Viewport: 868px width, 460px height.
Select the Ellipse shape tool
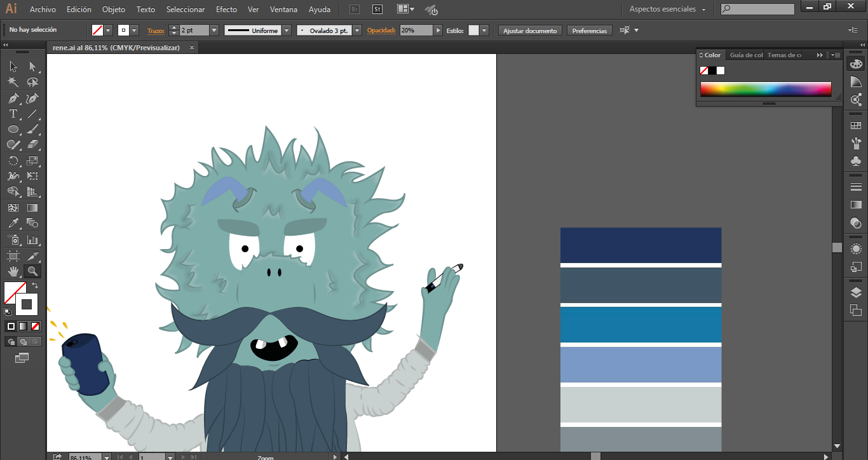point(13,130)
